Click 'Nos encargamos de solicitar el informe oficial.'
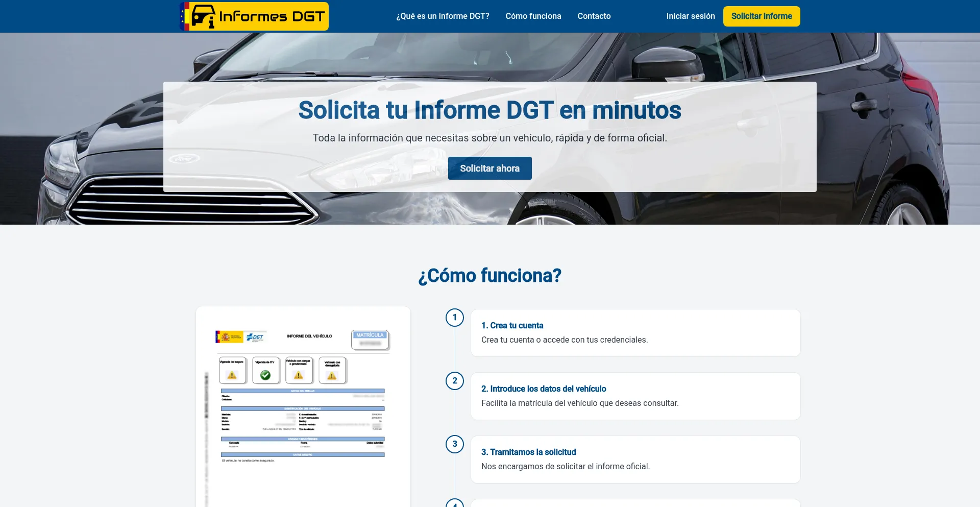The image size is (980, 507). (566, 467)
